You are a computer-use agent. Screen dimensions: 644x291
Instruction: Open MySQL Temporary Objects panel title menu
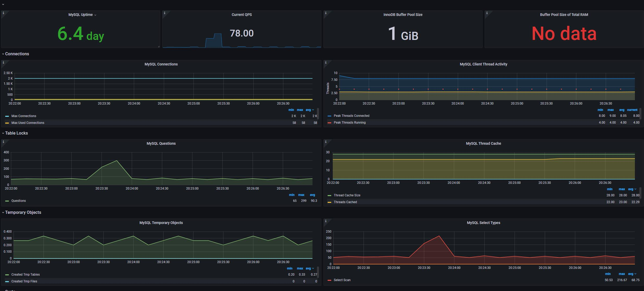[161, 223]
